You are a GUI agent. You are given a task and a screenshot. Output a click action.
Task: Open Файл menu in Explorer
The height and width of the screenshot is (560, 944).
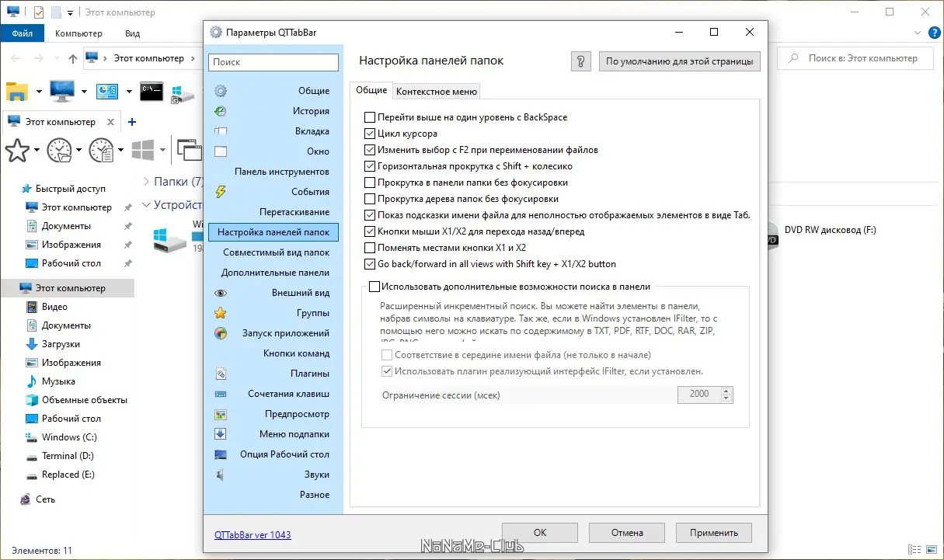tap(22, 33)
